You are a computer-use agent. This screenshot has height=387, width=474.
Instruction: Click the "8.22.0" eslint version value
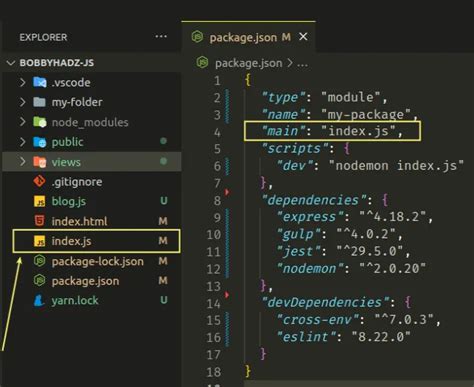[381, 337]
